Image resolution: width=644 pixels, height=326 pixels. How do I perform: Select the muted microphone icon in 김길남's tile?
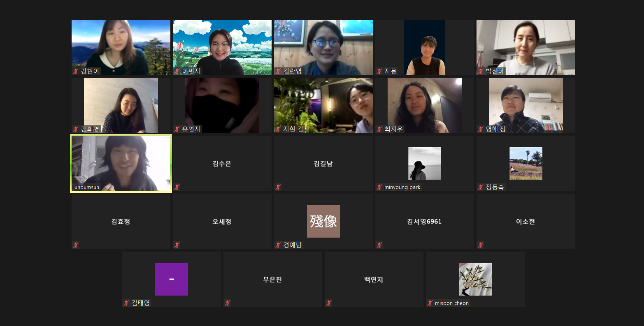(x=278, y=187)
